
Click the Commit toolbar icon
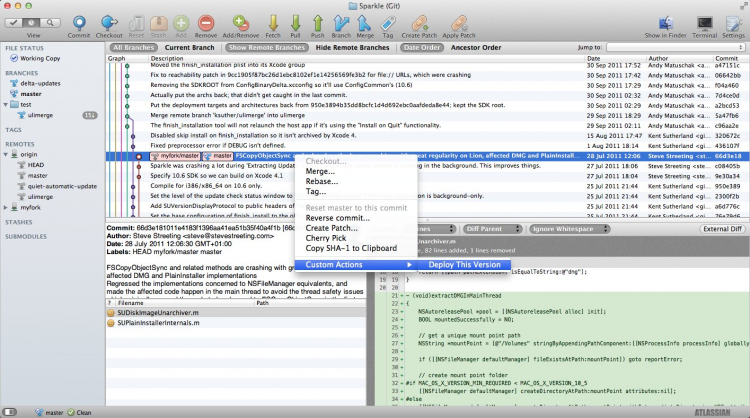(x=79, y=20)
